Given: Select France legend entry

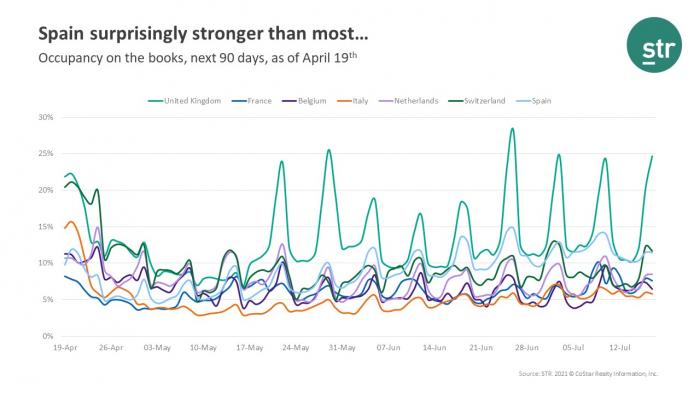Looking at the screenshot, I should click(252, 101).
